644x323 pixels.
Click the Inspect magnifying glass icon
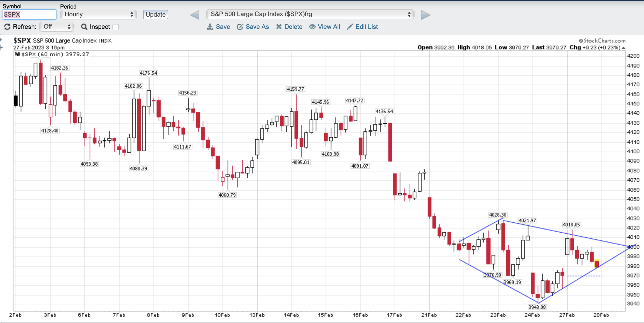[x=84, y=27]
